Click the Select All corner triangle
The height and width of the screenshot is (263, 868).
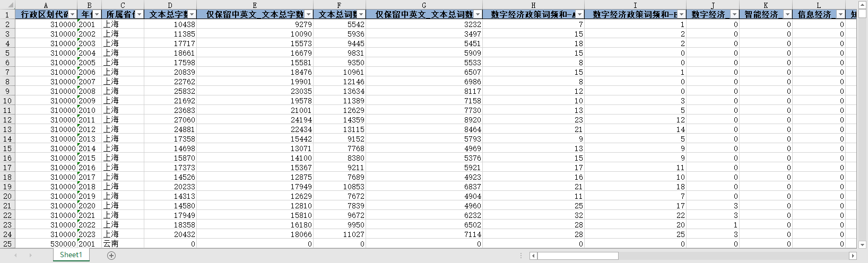pos(7,5)
